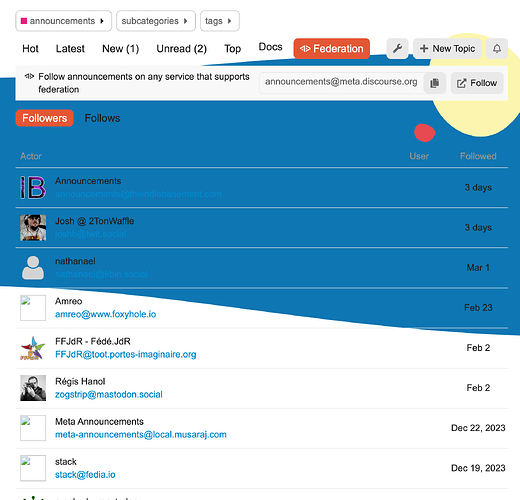Click the 'Régis Hanol' name
The height and width of the screenshot is (500, 520).
[80, 381]
